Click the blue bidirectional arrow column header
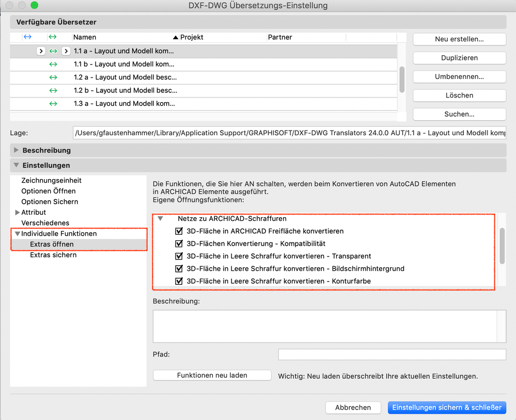This screenshot has height=420, width=516. point(28,37)
